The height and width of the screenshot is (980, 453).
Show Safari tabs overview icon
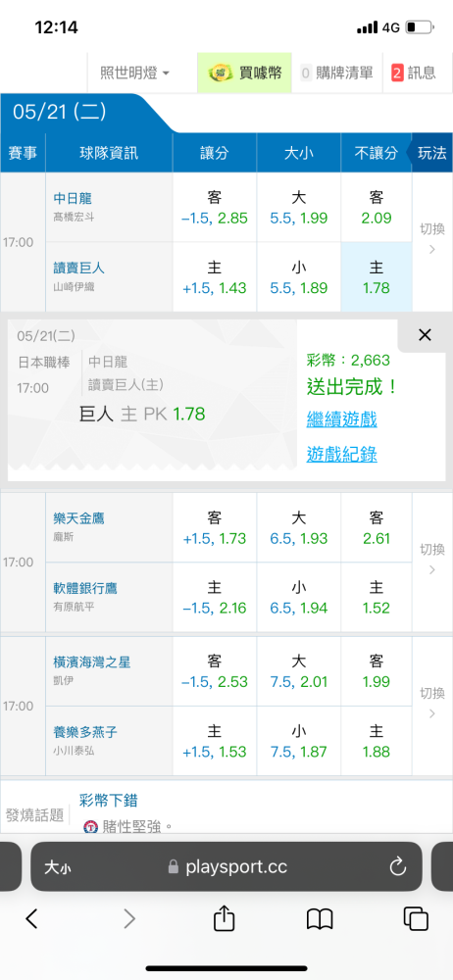click(416, 919)
